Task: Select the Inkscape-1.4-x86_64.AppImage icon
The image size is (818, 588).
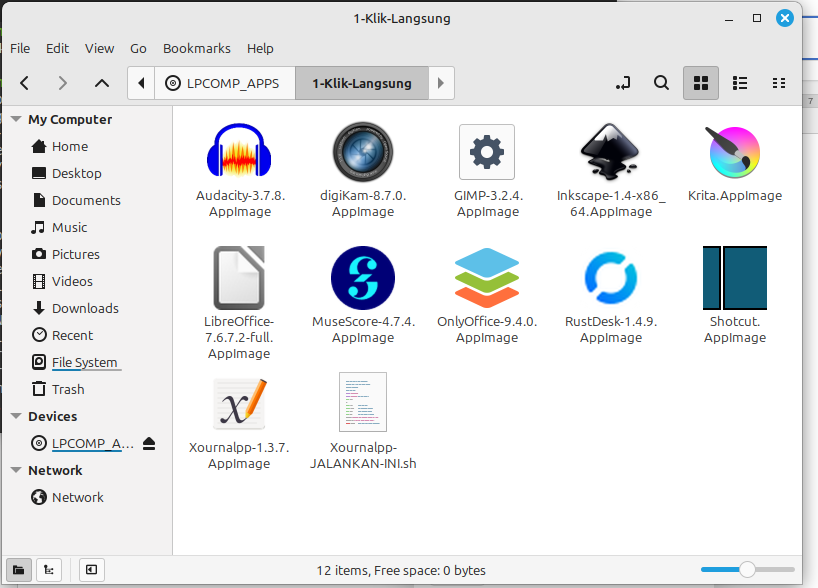Action: (610, 151)
